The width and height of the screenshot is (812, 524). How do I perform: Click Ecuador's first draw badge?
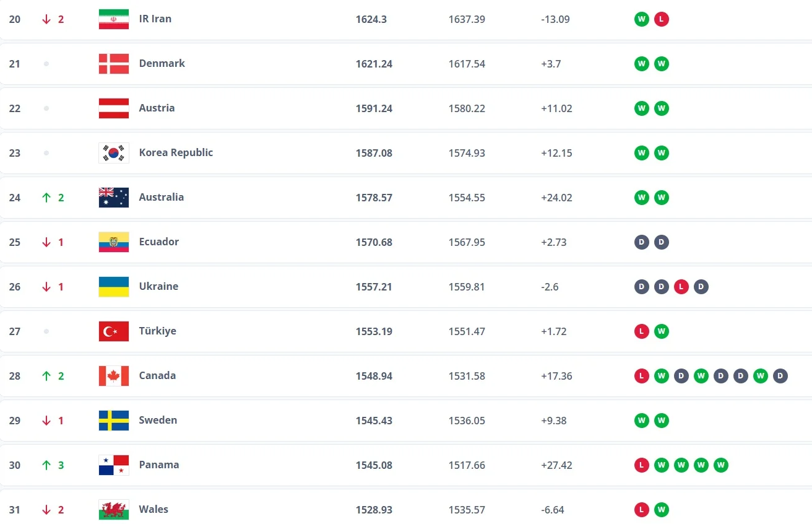pyautogui.click(x=642, y=242)
